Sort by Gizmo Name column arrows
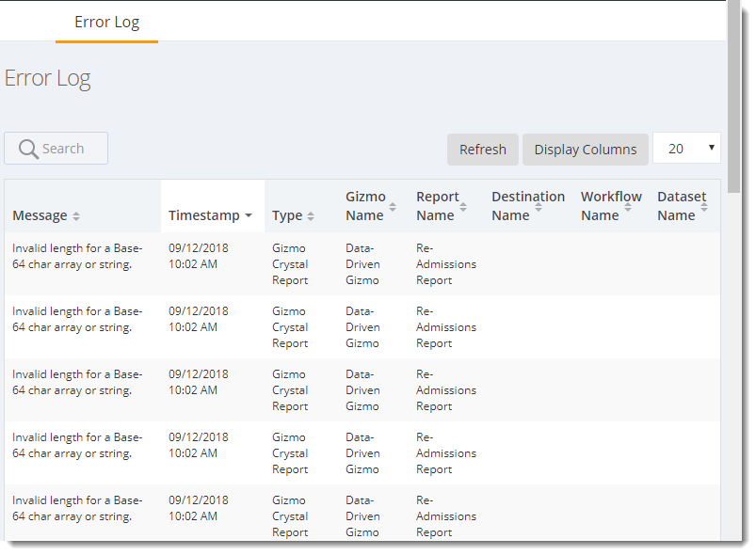 coord(393,207)
